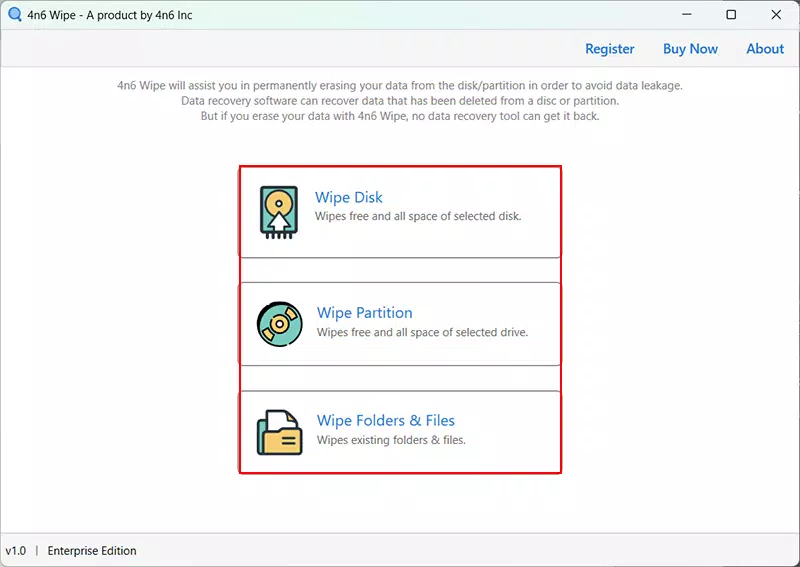This screenshot has width=800, height=567.
Task: Open the Register link
Action: pyautogui.click(x=610, y=49)
